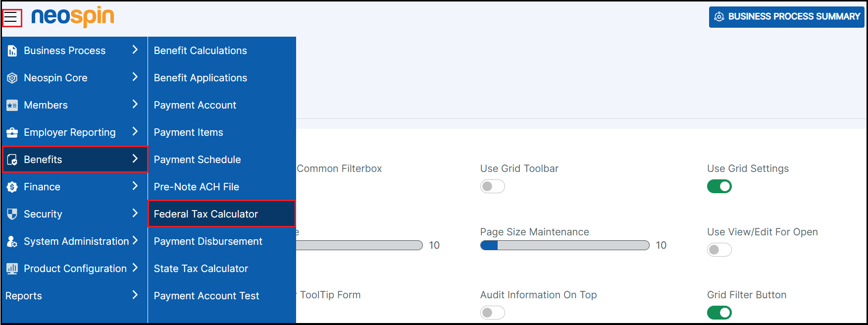Open Federal Tax Calculator menu item
Screen dimensions: 868x325
click(205, 214)
